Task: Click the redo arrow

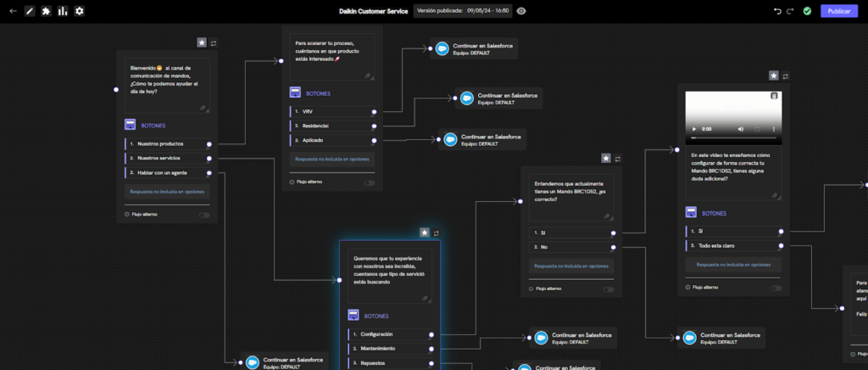Action: (x=791, y=11)
